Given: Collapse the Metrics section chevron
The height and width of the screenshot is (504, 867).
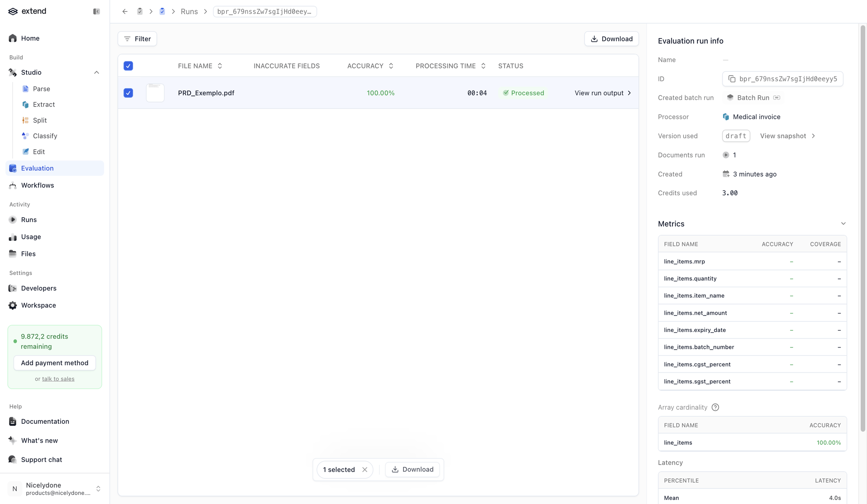Looking at the screenshot, I should coord(843,224).
